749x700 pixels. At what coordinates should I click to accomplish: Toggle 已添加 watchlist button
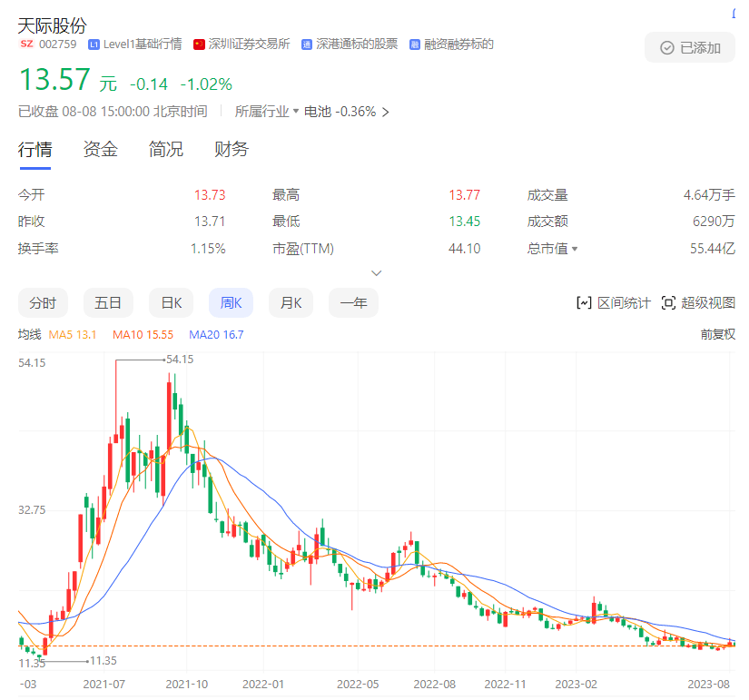tap(690, 48)
